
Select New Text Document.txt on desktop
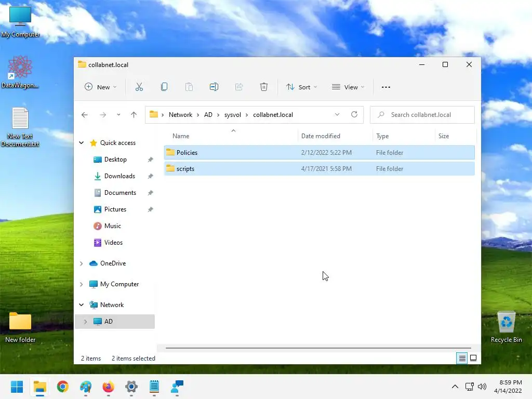(20, 127)
